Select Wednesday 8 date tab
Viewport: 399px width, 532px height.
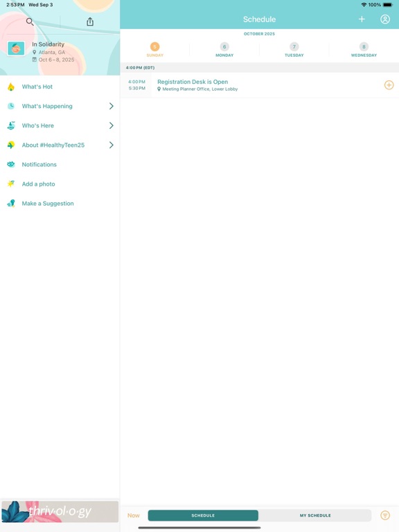click(x=364, y=50)
